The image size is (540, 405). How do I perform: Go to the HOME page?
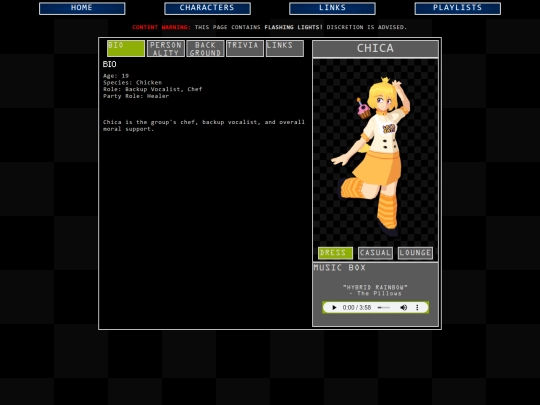(82, 8)
